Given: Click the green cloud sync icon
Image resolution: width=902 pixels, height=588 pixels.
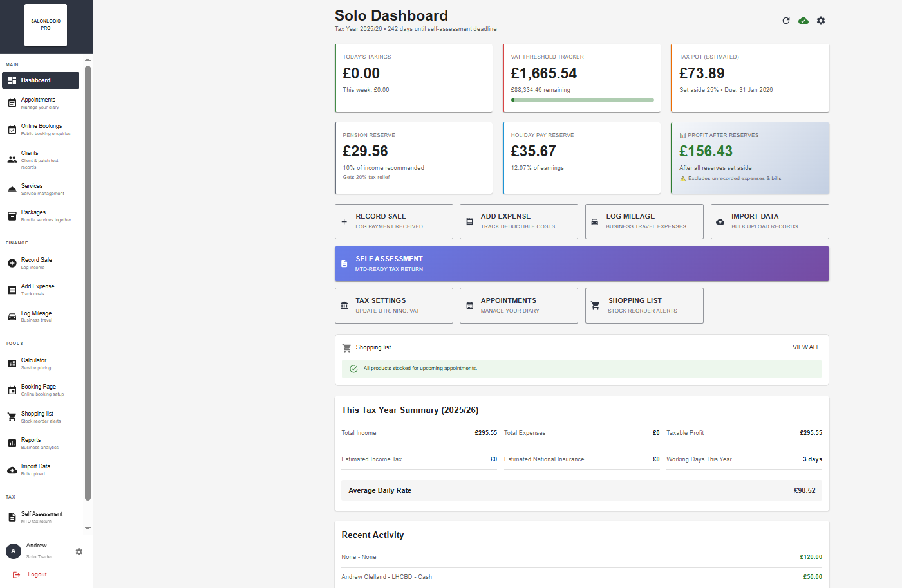Looking at the screenshot, I should click(803, 21).
